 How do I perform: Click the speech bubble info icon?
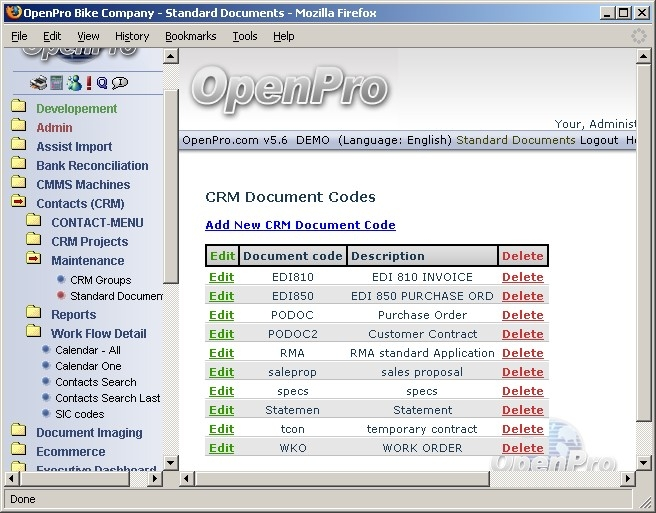120,83
